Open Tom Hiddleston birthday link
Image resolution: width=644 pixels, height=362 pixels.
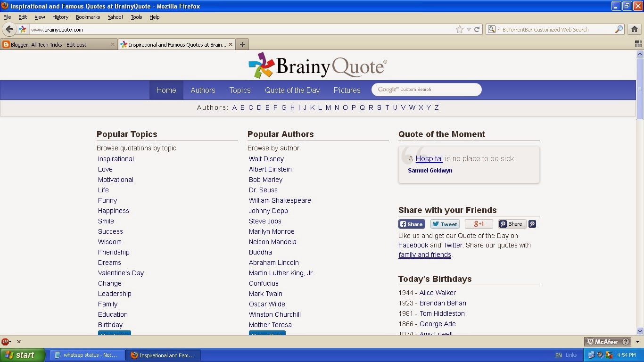(442, 313)
